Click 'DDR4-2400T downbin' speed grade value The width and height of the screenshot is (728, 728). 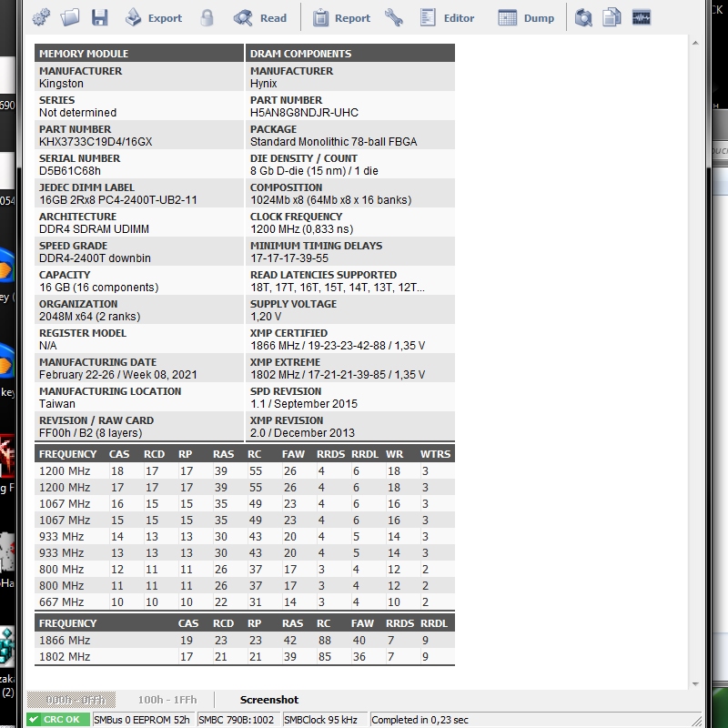(x=95, y=258)
